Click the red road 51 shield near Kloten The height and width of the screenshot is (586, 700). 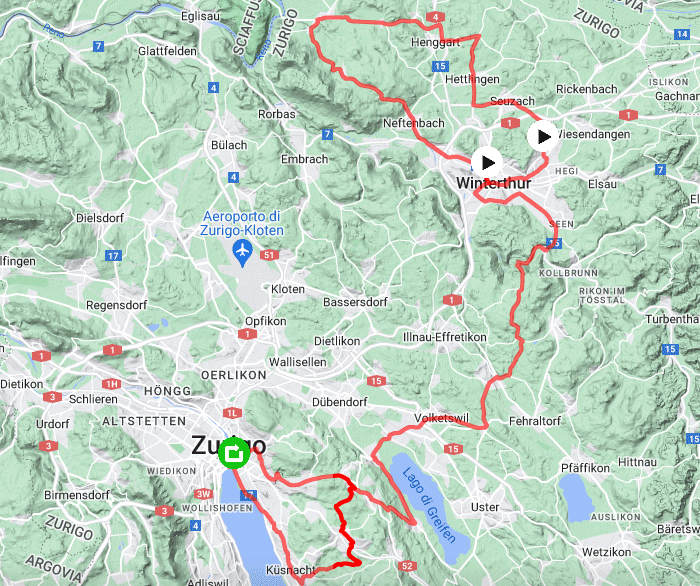click(269, 255)
